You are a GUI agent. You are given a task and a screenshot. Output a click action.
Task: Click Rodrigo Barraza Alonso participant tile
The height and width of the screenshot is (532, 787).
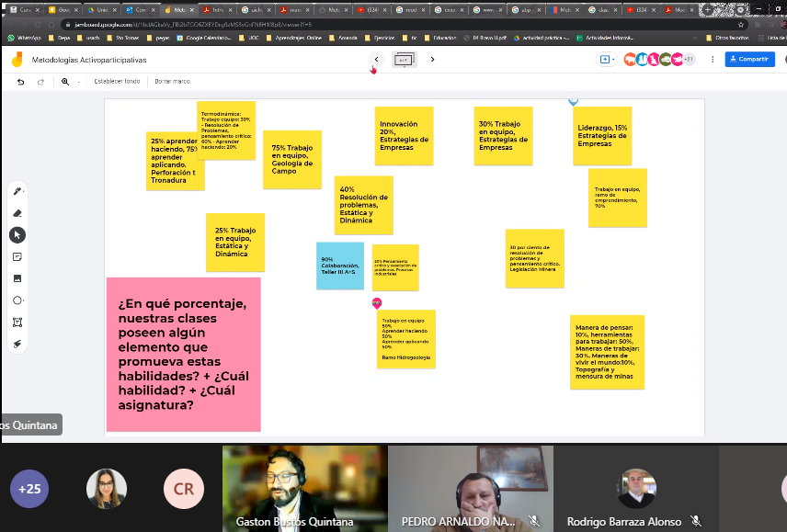pyautogui.click(x=636, y=489)
